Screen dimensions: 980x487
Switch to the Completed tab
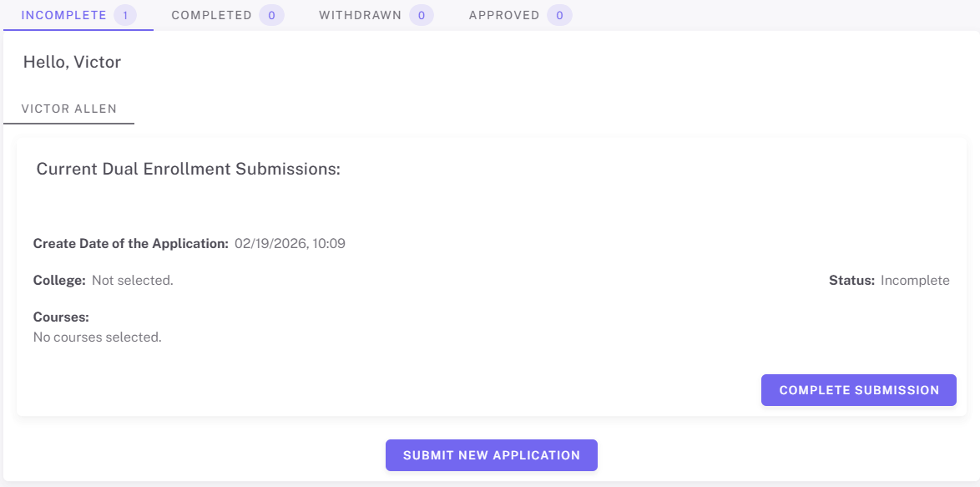[210, 14]
